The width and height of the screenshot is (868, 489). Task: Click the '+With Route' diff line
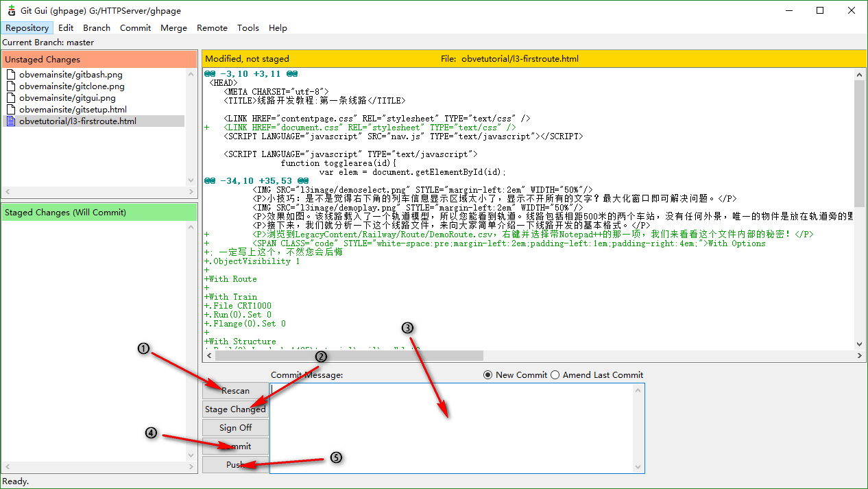(x=230, y=279)
